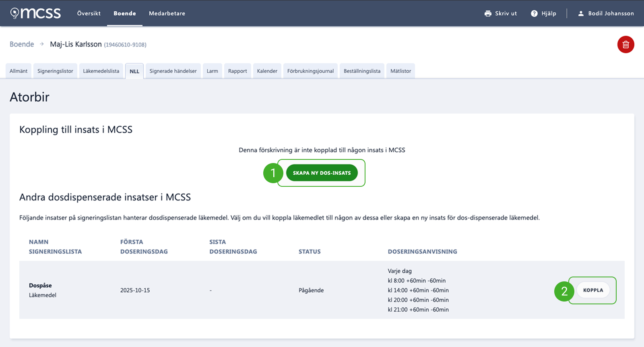Viewport: 644px width, 347px height.
Task: Switch to the Larm tab
Action: (212, 71)
